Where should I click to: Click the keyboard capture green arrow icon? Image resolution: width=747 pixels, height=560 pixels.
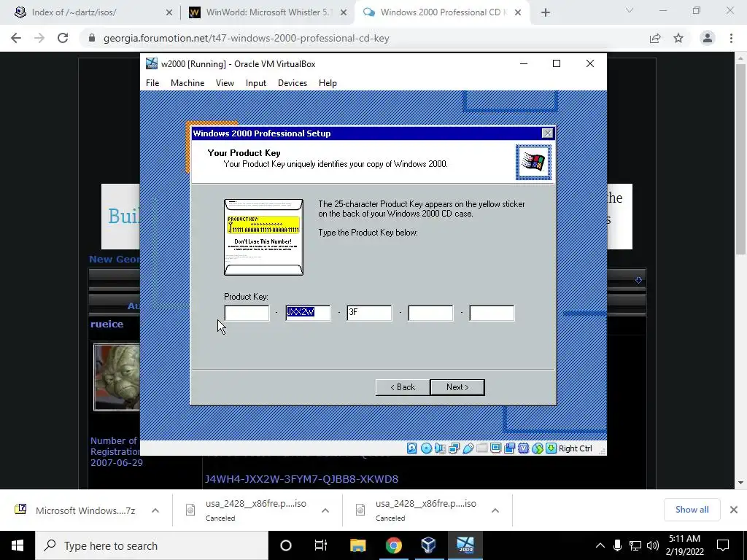coord(551,448)
